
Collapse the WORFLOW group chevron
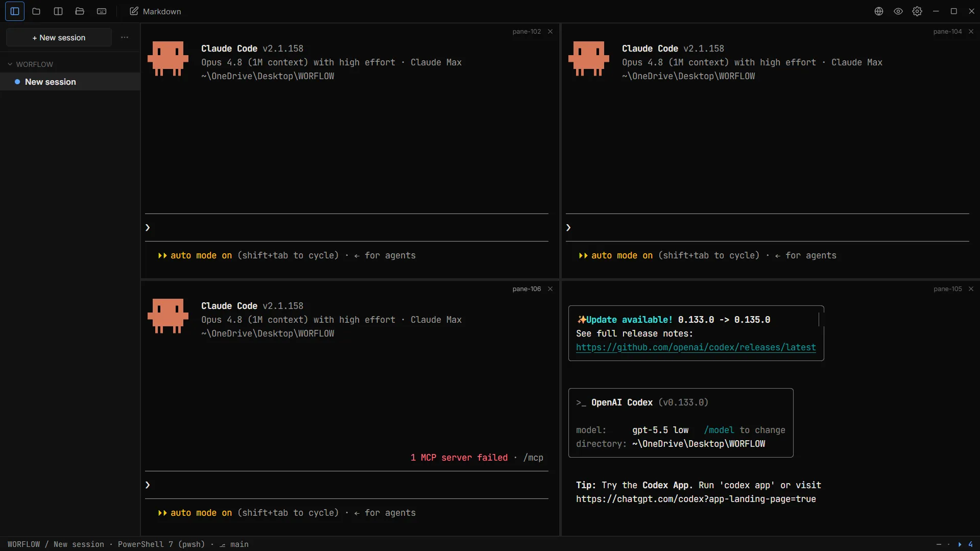pyautogui.click(x=10, y=64)
